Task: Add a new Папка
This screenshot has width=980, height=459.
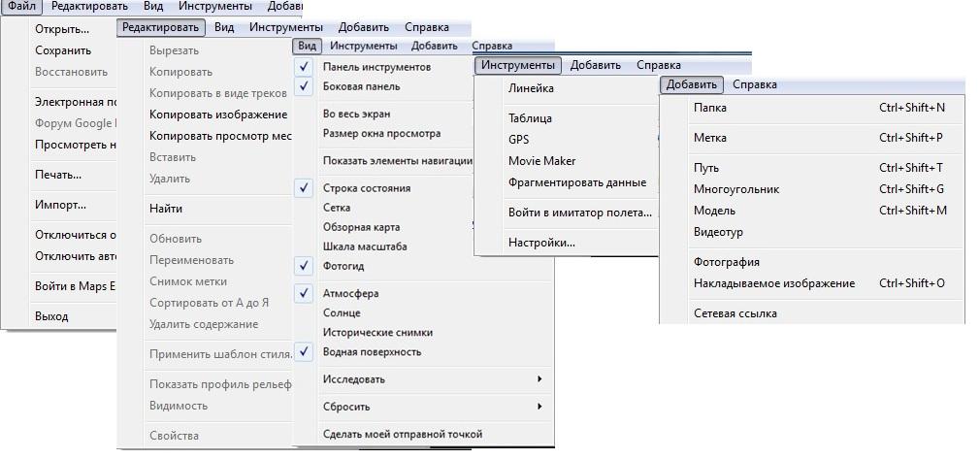Action: tap(710, 108)
